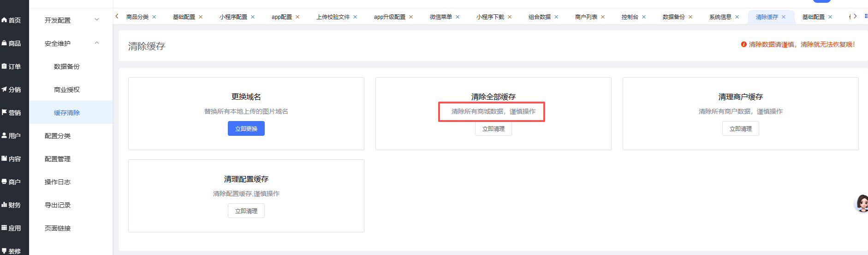The image size is (868, 255).
Task: Open 导出记录 in the side menu
Action: pyautogui.click(x=58, y=205)
